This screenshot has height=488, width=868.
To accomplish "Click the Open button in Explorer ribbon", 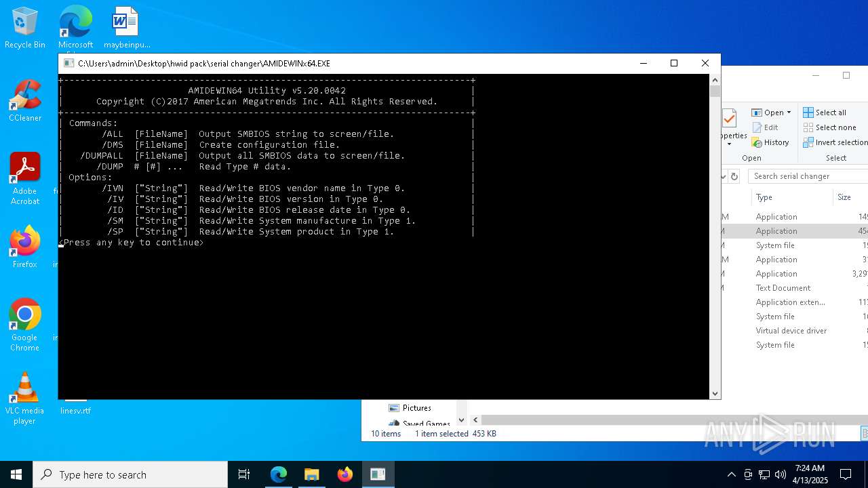I will 767,113.
